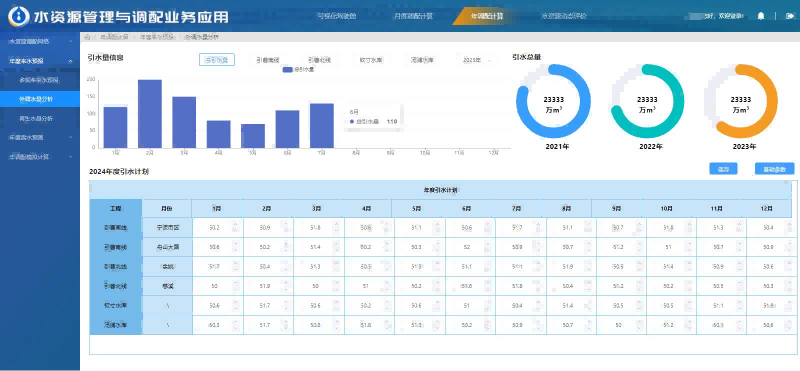This screenshot has width=800, height=371.
Task: Click the breadcrumb home icon
Action: point(87,37)
